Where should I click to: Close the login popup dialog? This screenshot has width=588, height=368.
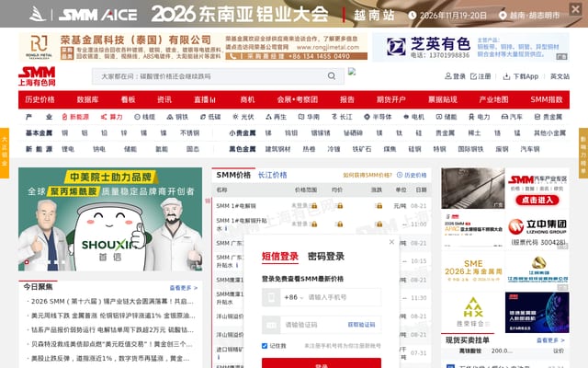point(391,242)
